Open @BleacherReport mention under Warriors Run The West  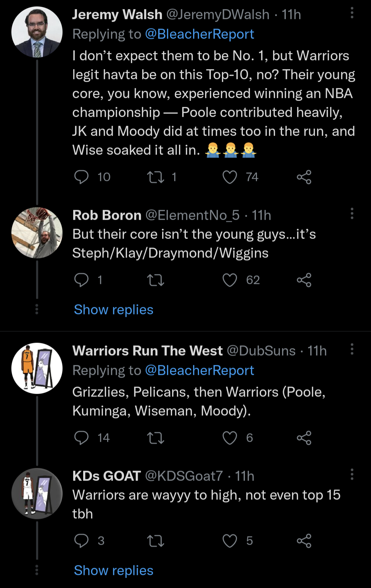(200, 370)
